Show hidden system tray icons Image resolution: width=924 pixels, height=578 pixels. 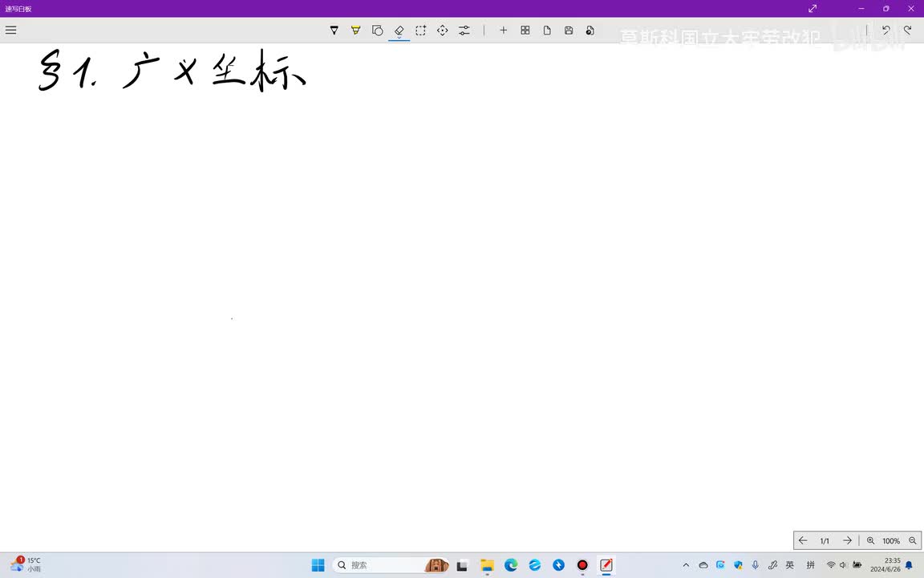[x=686, y=565]
